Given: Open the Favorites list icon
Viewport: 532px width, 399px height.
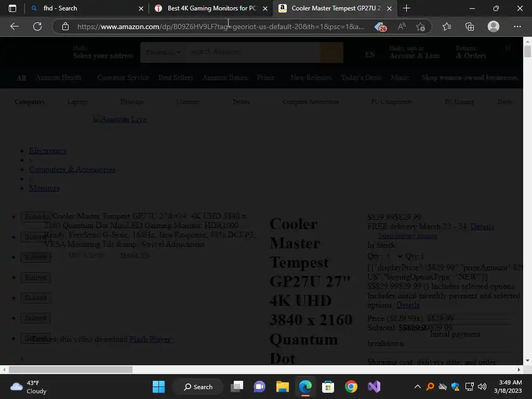Looking at the screenshot, I should [447, 26].
